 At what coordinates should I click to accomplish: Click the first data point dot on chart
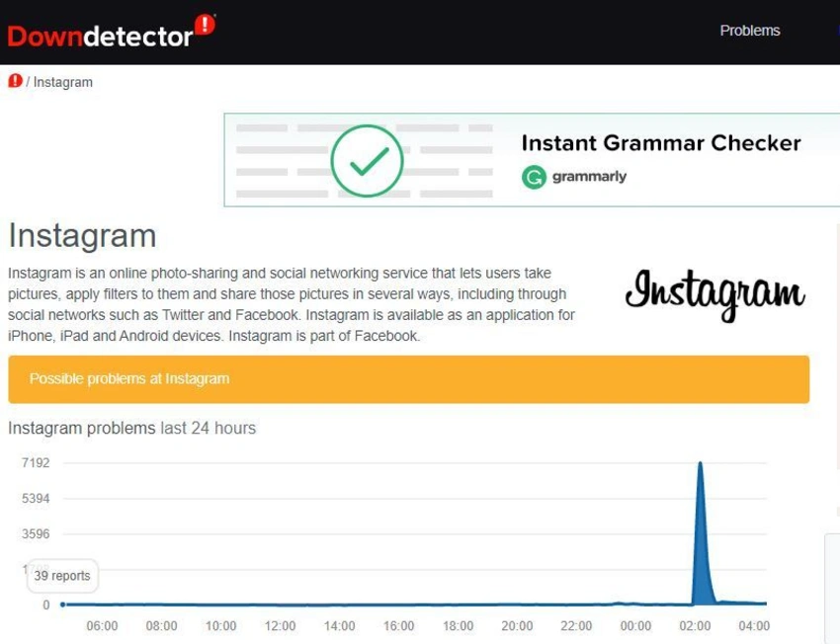(x=62, y=604)
